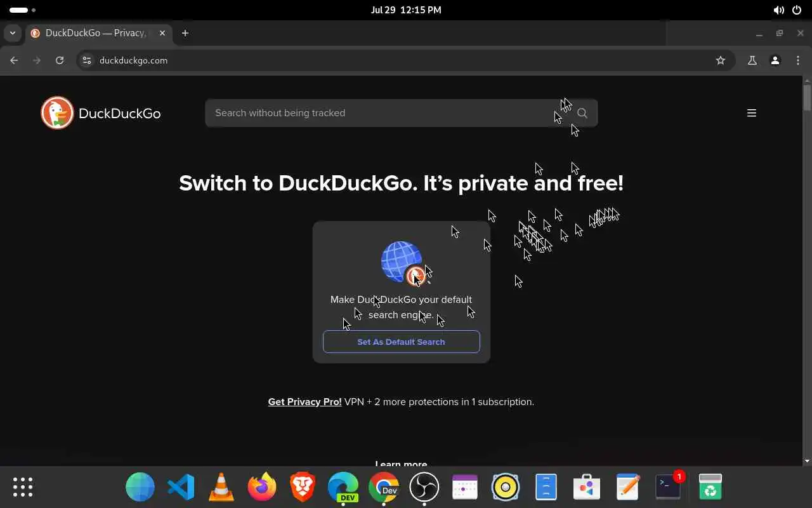The height and width of the screenshot is (508, 812).
Task: Expand the tab search dropdown
Action: pyautogui.click(x=13, y=33)
